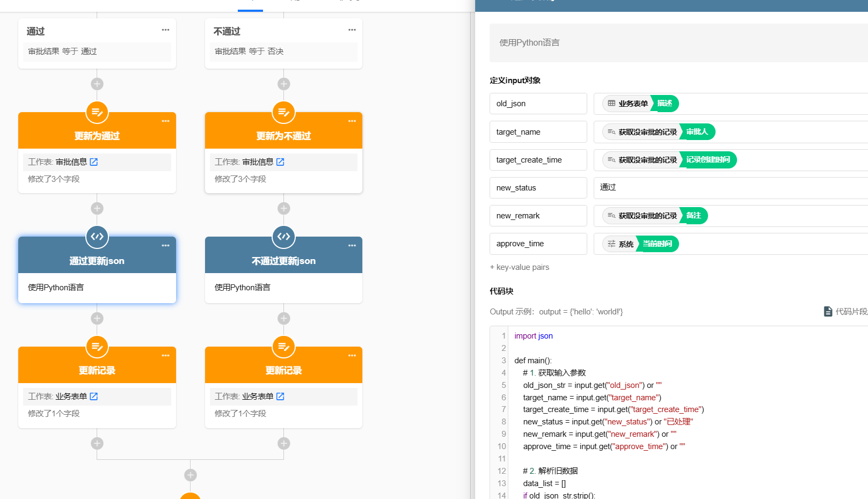Click the edit-record icon above 更新为通过

tap(97, 112)
